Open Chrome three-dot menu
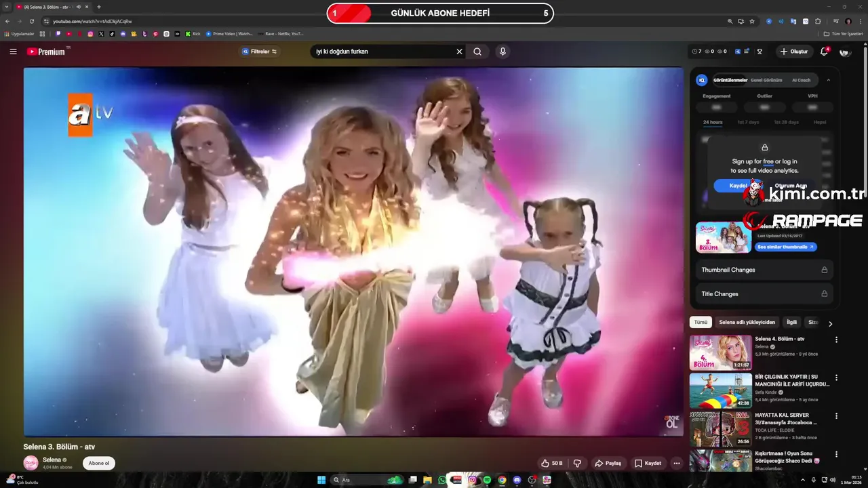 pyautogui.click(x=860, y=21)
